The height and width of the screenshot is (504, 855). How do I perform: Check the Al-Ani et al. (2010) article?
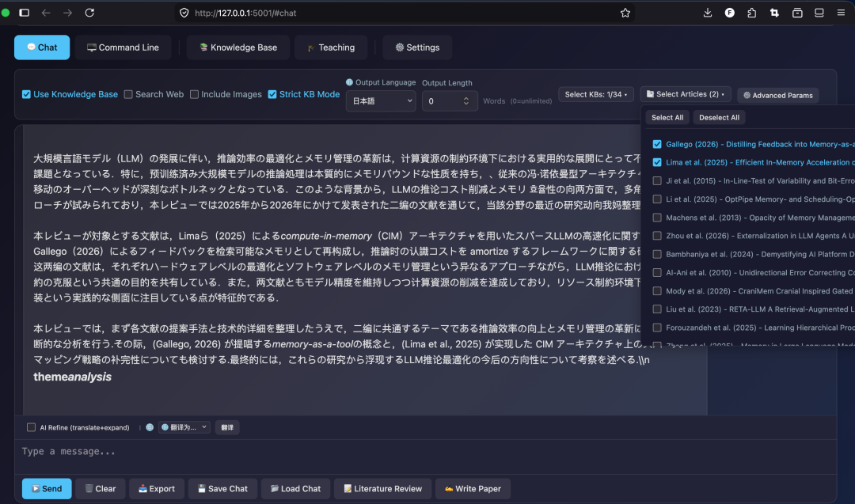tap(657, 272)
